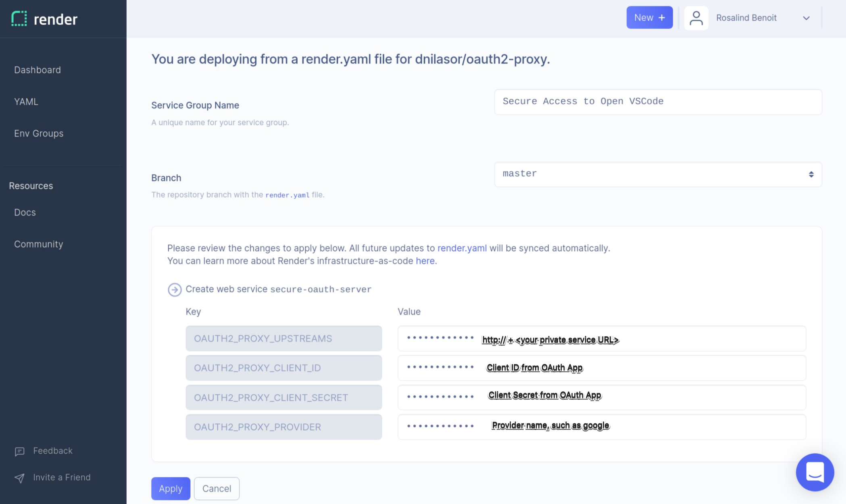846x504 pixels.
Task: Go to the Dashboard page
Action: 37,69
